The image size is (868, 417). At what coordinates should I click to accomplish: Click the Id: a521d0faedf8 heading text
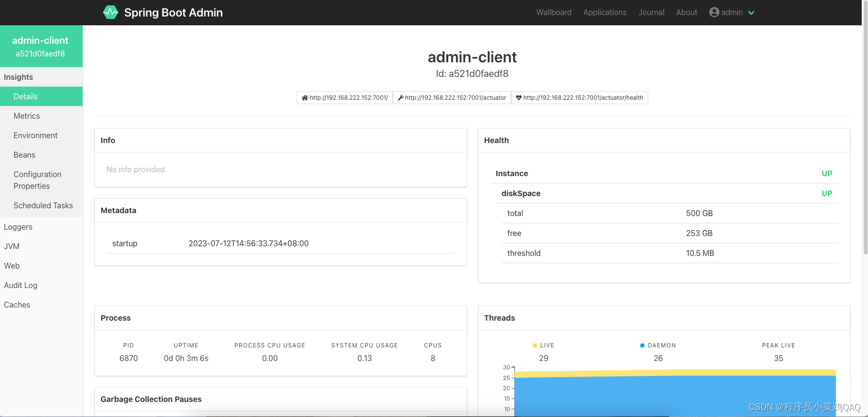472,73
